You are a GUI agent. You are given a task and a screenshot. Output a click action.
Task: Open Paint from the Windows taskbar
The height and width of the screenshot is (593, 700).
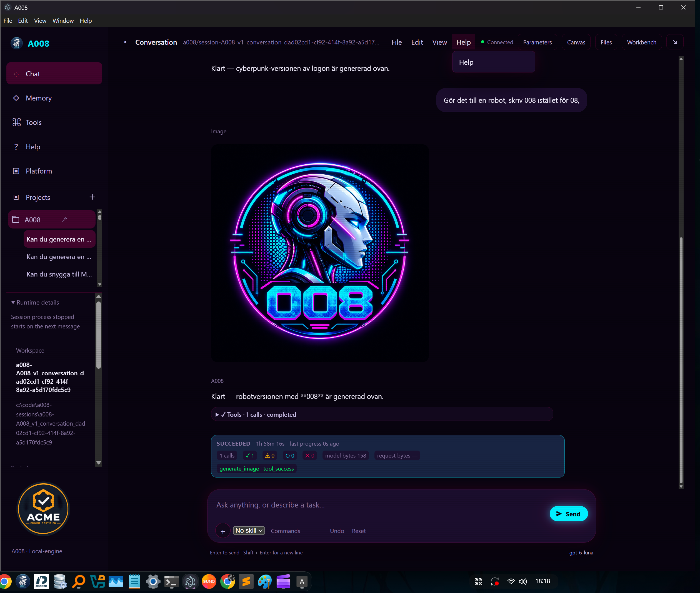coord(264,581)
